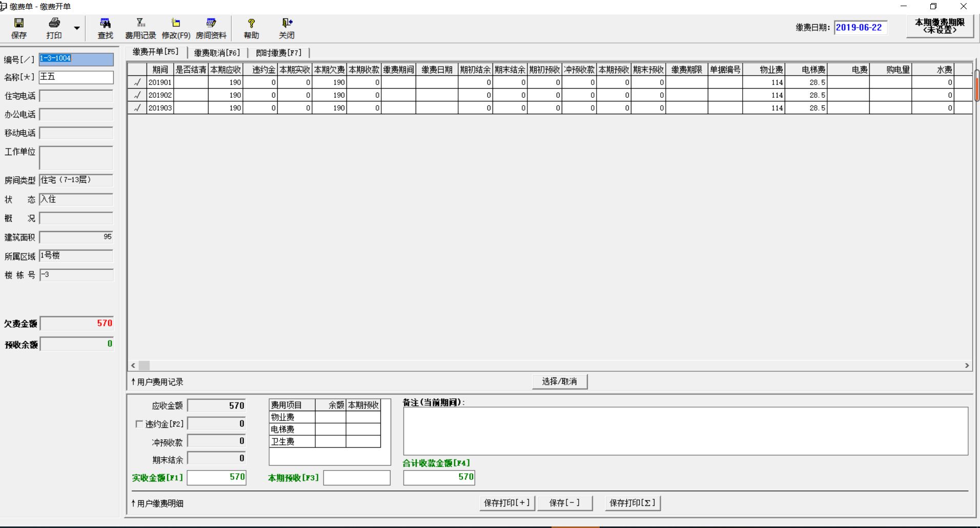Click right arrow of horizontal scrollbar
This screenshot has height=528, width=980.
pos(967,366)
